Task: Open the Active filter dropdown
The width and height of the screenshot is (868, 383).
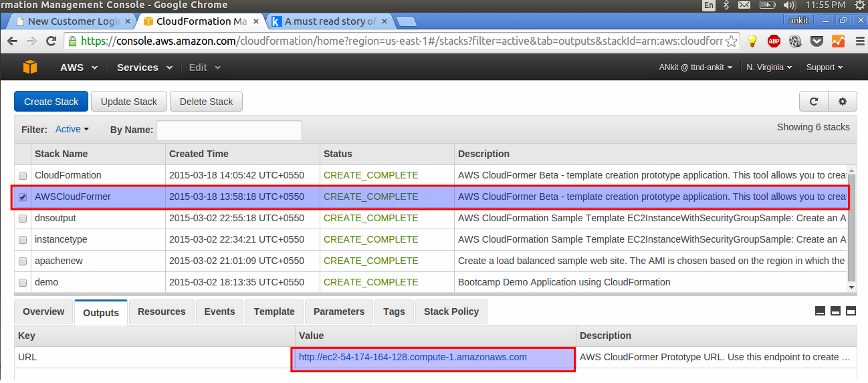Action: [x=72, y=130]
